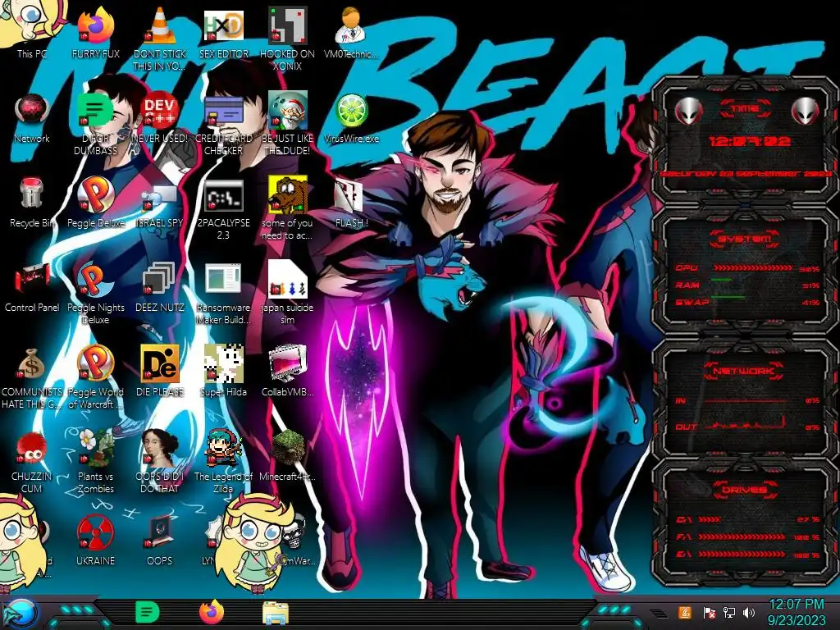840x630 pixels.
Task: Click the SYSTEM header in the gadget
Action: [745, 239]
